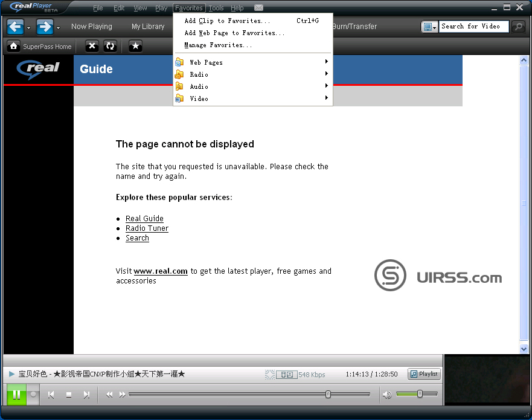Switch to the Now Playing tab
Image resolution: width=532 pixels, height=420 pixels.
point(92,27)
